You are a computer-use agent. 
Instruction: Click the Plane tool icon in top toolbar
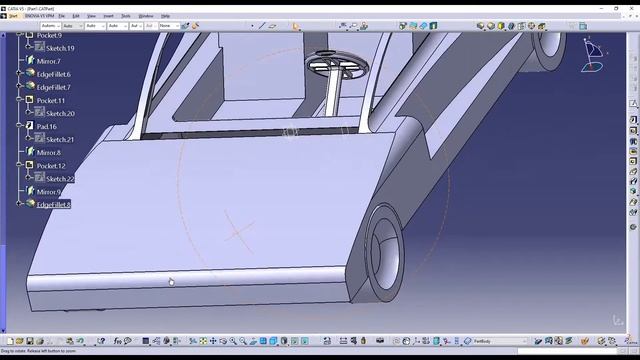[272, 26]
